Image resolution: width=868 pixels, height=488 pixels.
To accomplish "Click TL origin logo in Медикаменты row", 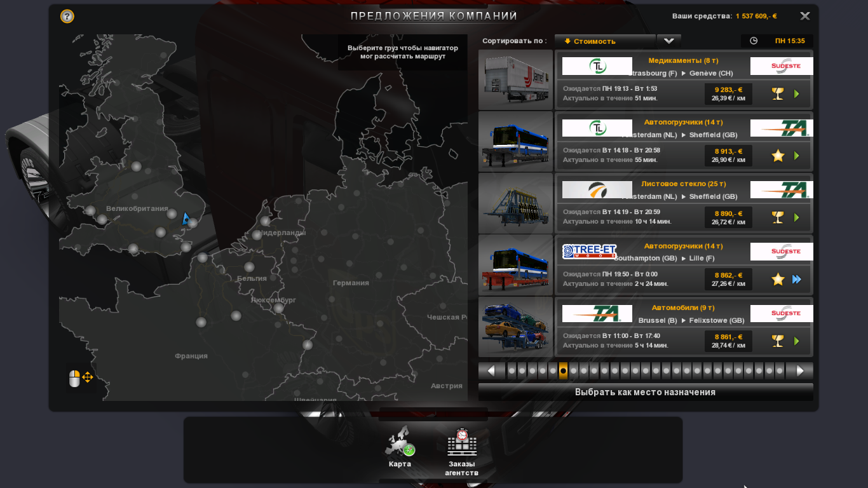I will point(597,66).
